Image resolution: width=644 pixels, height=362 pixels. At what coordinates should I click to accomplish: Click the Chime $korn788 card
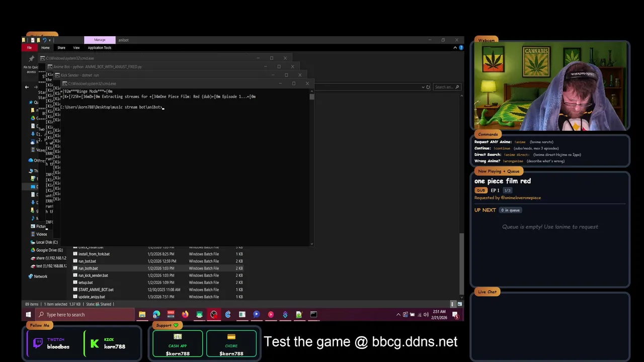pyautogui.click(x=231, y=343)
